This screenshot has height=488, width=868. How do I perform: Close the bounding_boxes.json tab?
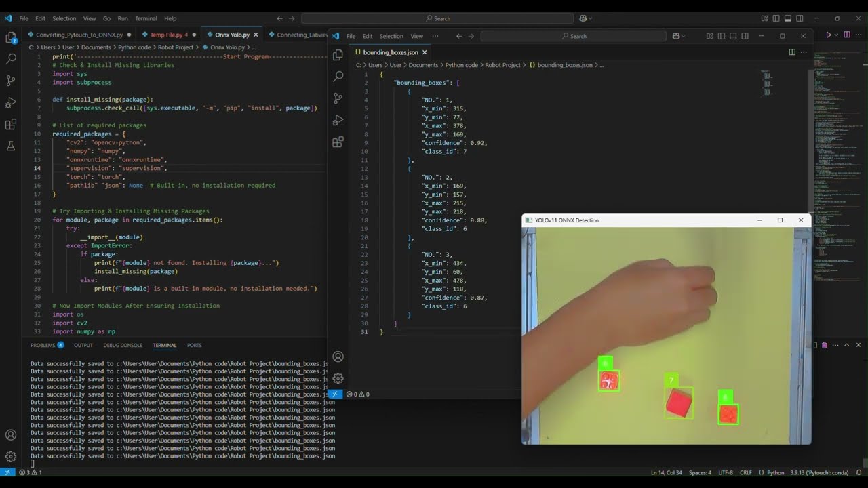pyautogui.click(x=425, y=52)
